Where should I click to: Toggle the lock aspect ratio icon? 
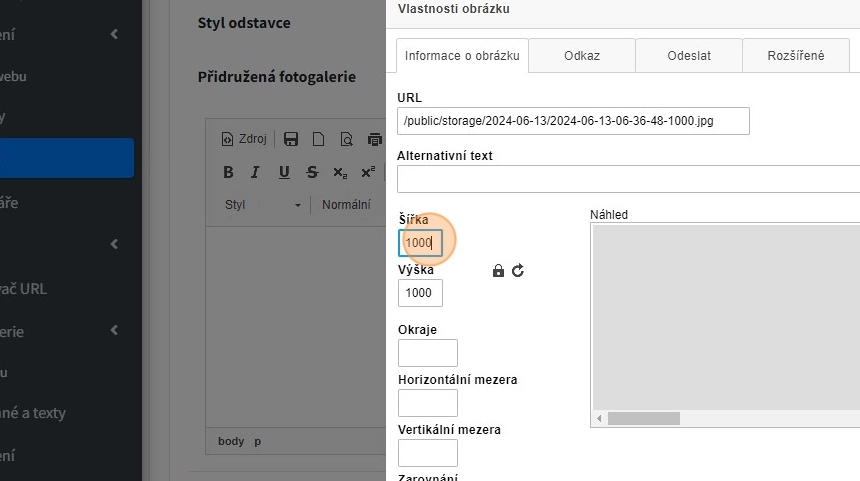point(498,270)
